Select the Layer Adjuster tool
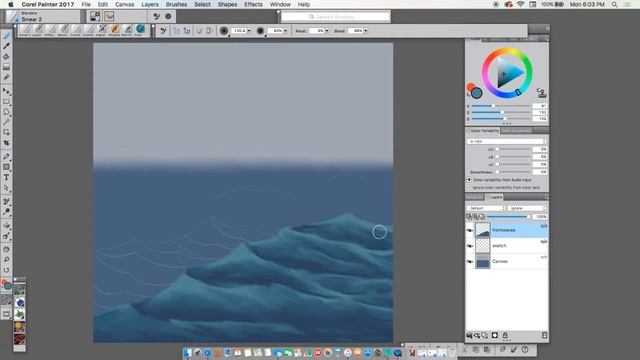The height and width of the screenshot is (360, 640). [x=6, y=91]
